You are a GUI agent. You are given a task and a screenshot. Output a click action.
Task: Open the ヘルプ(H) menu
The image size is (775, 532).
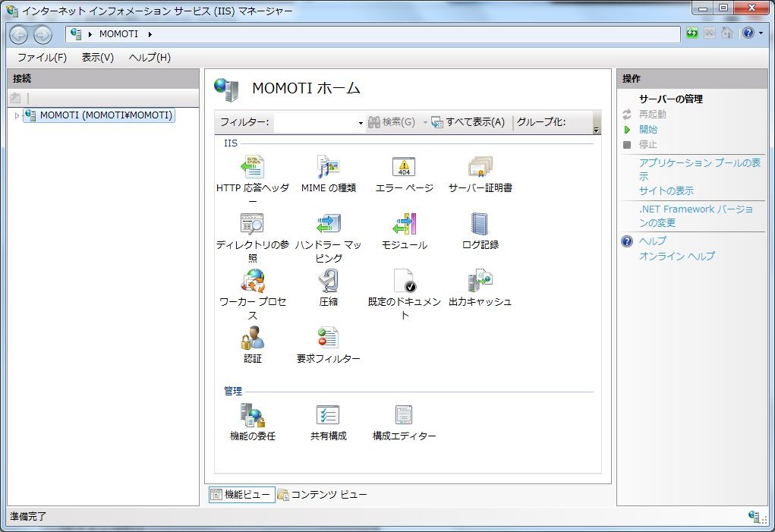pos(150,58)
